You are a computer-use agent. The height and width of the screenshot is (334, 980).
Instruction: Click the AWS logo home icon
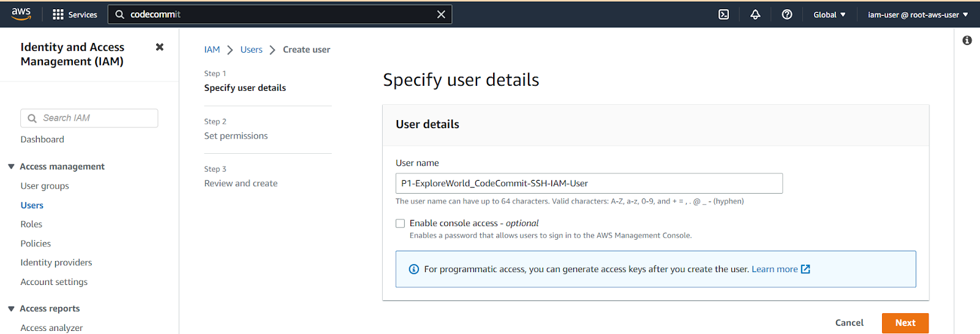pyautogui.click(x=21, y=14)
